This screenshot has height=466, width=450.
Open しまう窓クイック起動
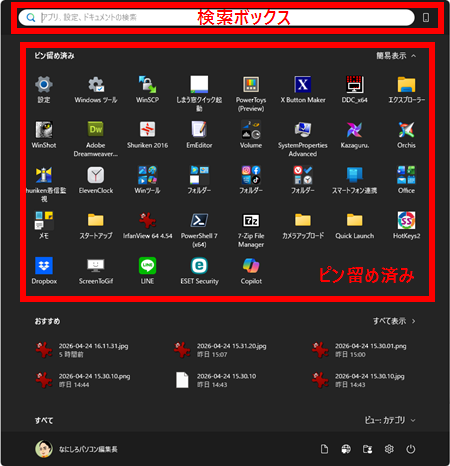(199, 94)
